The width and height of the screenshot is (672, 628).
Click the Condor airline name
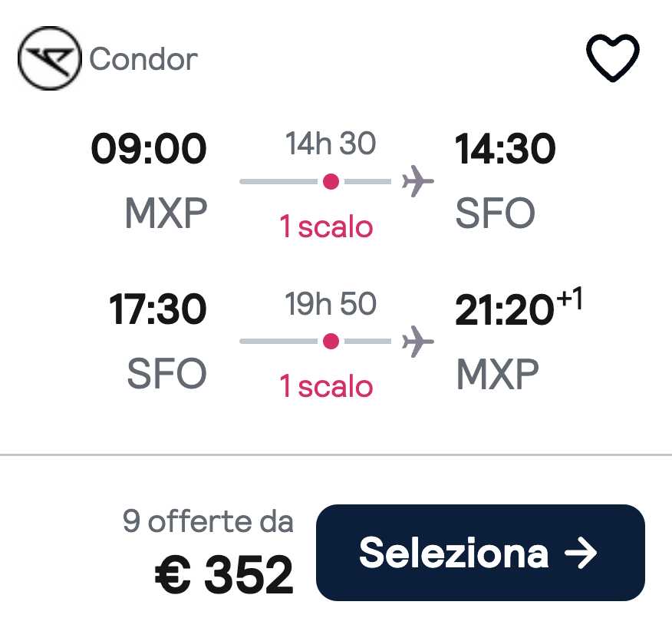click(x=143, y=59)
